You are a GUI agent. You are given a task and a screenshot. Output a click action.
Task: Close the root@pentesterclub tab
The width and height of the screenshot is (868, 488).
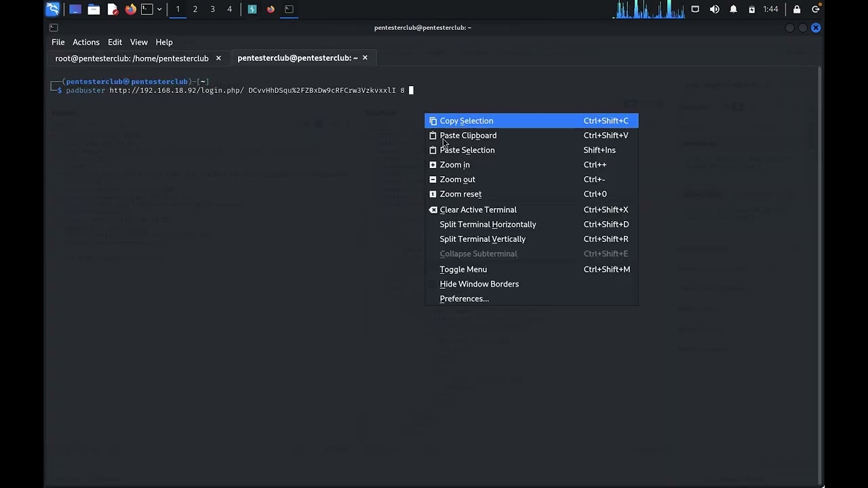point(218,58)
